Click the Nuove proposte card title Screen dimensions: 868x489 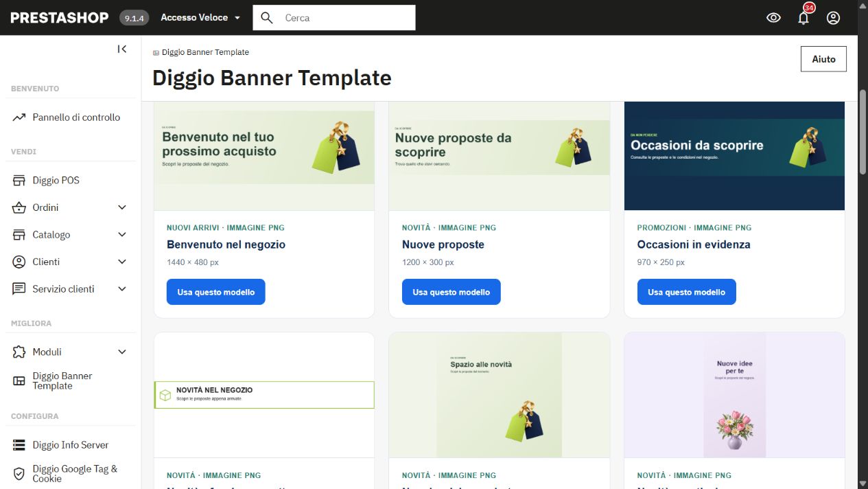(443, 244)
